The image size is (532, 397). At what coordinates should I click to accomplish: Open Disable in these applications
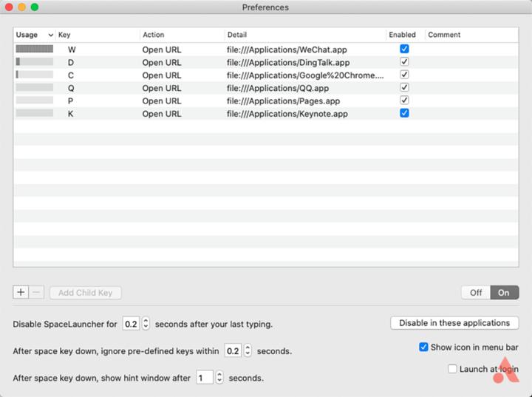coord(454,323)
